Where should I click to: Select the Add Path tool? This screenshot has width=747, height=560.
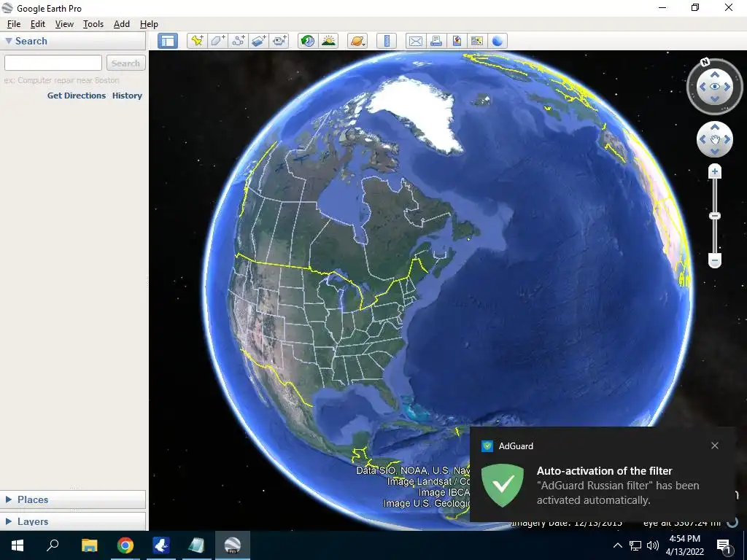point(239,41)
